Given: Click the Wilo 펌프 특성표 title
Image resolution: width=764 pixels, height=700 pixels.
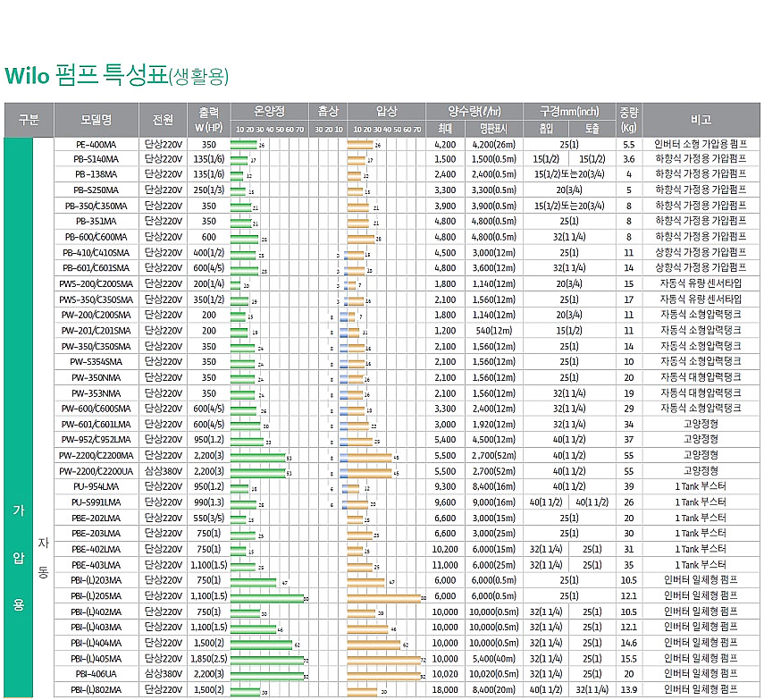Looking at the screenshot, I should click(116, 75).
